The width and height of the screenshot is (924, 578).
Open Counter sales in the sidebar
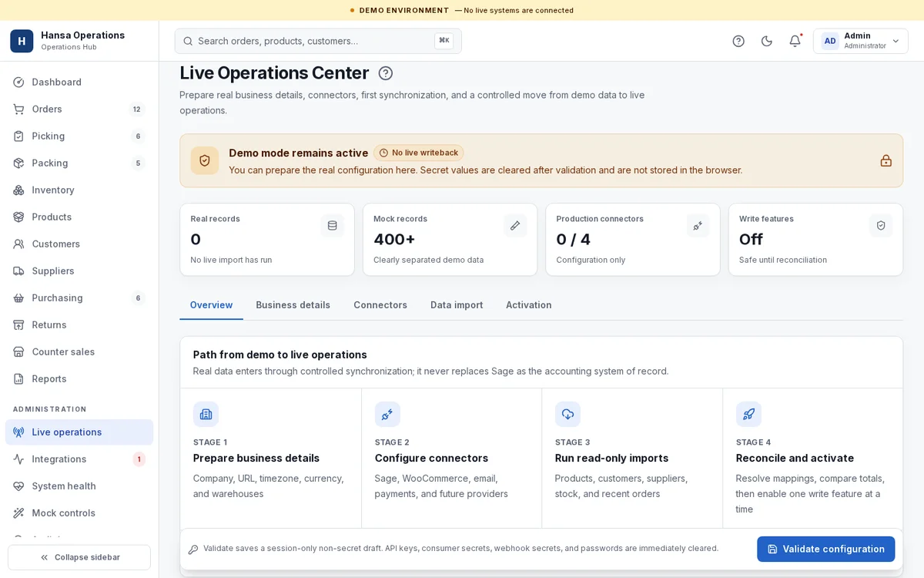pyautogui.click(x=79, y=352)
